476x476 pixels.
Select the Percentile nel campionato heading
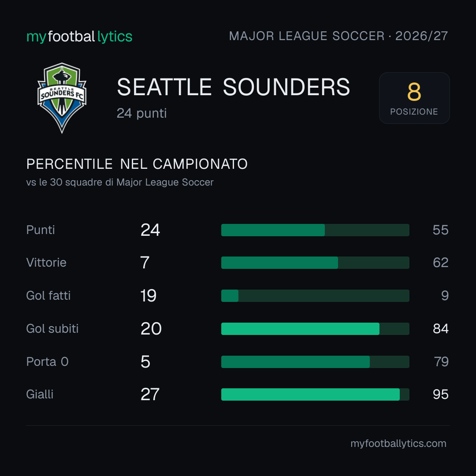pos(137,164)
